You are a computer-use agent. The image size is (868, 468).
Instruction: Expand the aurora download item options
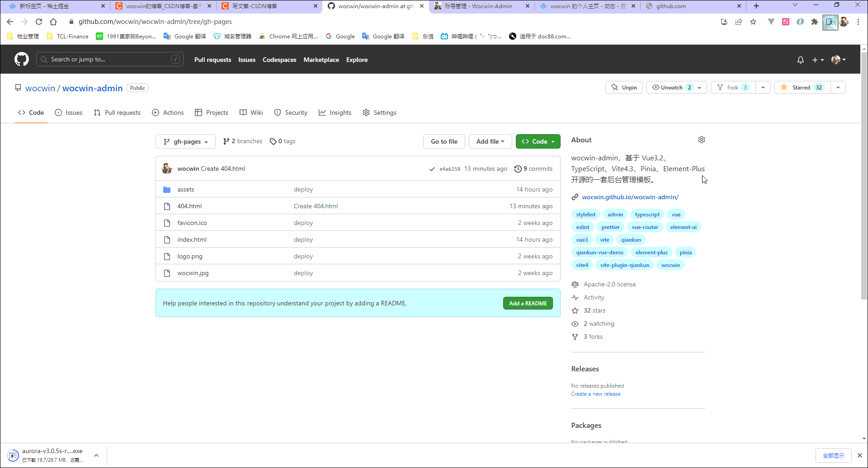point(96,455)
